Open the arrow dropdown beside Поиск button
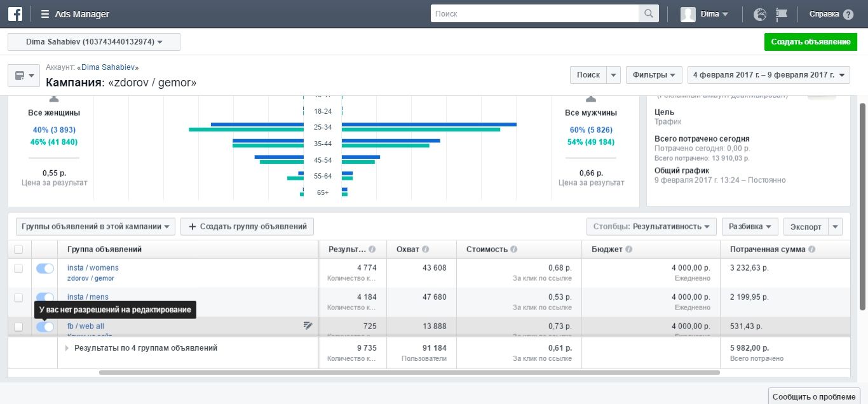 (613, 75)
